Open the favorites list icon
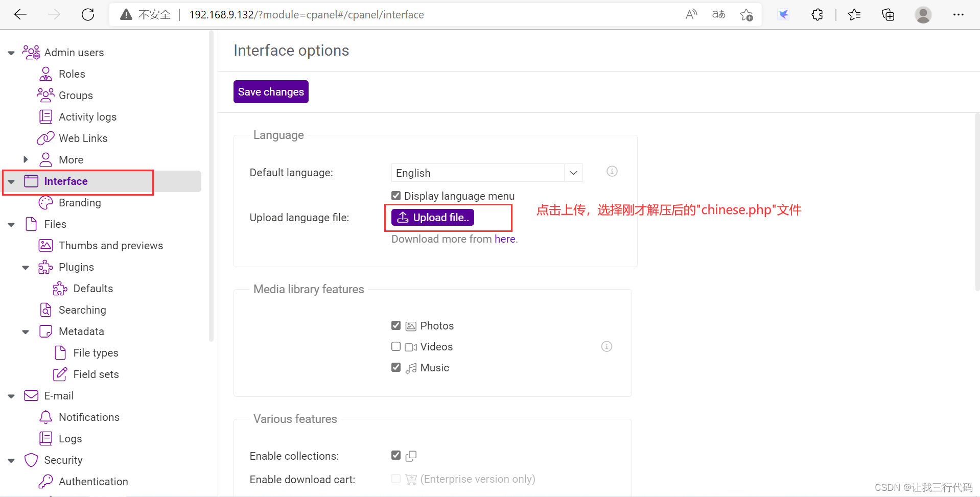The height and width of the screenshot is (497, 980). click(854, 15)
